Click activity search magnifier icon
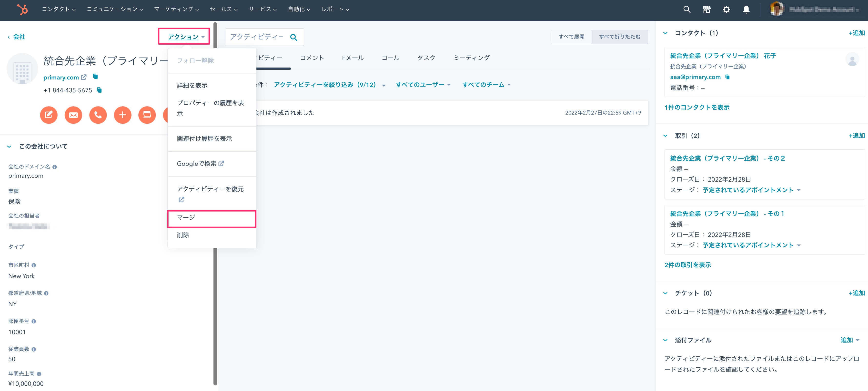 coord(293,37)
